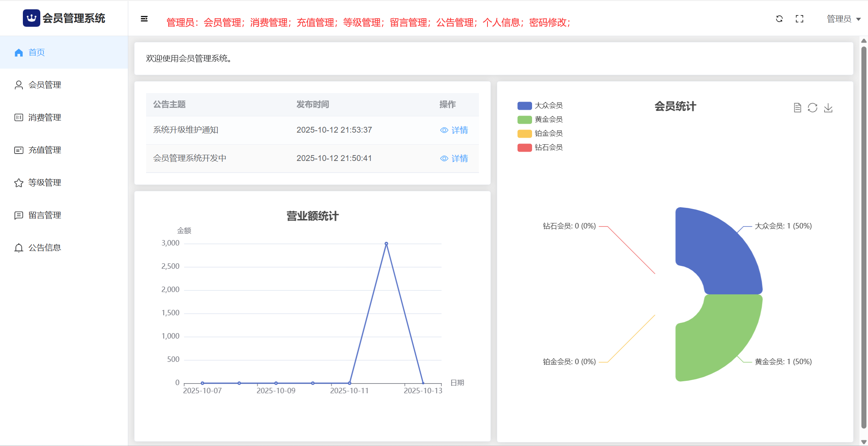Screen dimensions: 868x446
Task: Open chart data view icon
Action: coord(797,108)
